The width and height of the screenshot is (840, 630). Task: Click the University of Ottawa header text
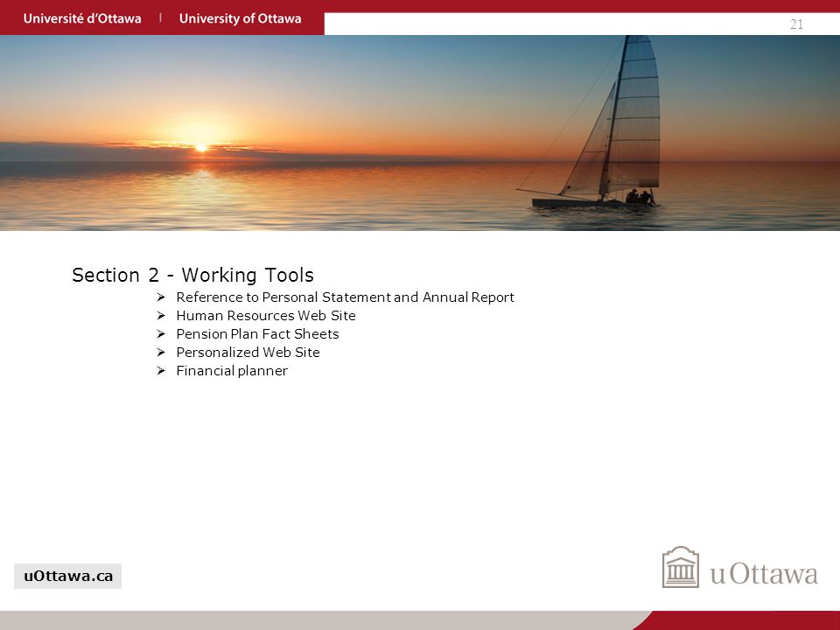click(240, 18)
